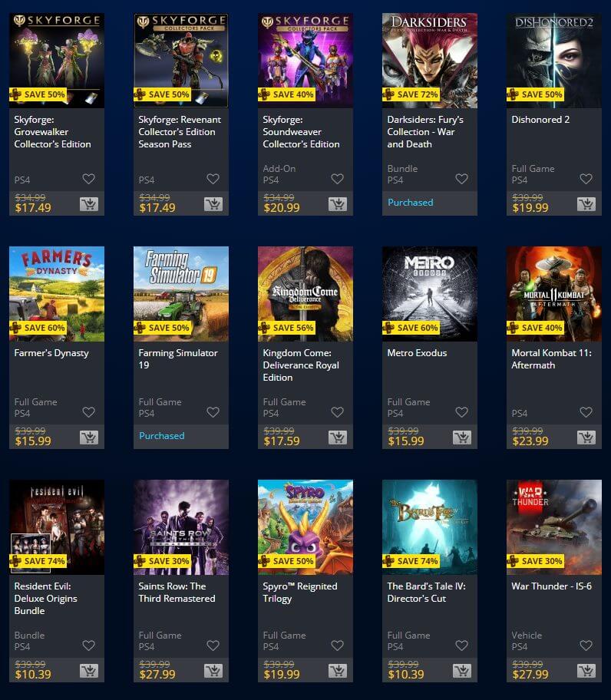Add Skyforge: Grovewalker Collector's Edition to cart

(89, 204)
